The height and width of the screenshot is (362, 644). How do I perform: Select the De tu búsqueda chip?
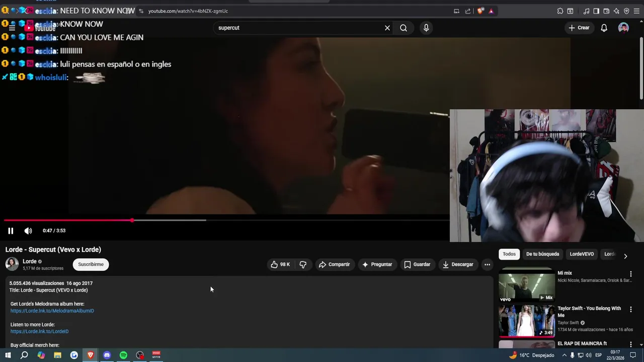pos(542,254)
